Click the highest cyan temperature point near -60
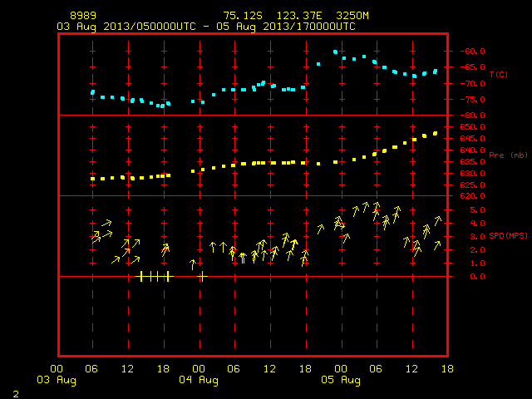Image resolution: width=532 pixels, height=399 pixels. tap(335, 52)
